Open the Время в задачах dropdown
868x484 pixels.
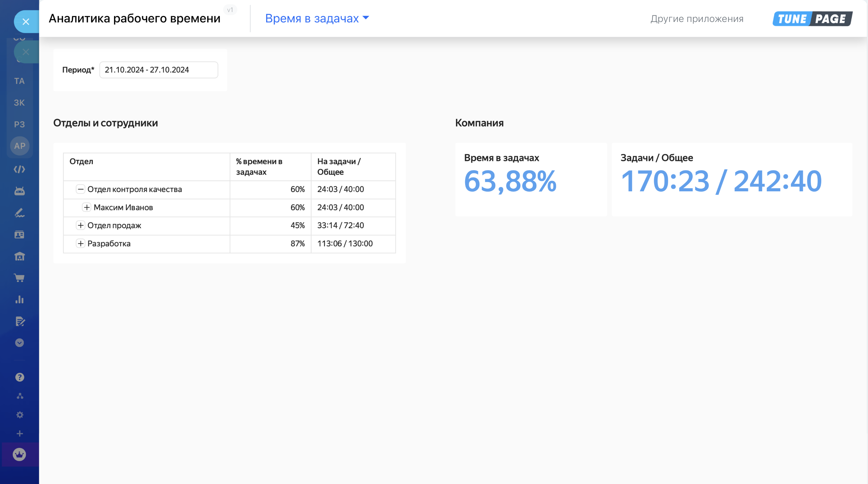(x=317, y=18)
